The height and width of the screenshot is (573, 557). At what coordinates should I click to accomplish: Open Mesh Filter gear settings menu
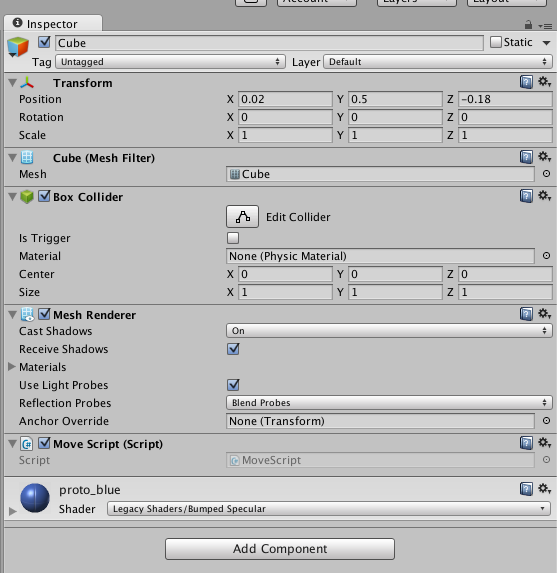[544, 157]
